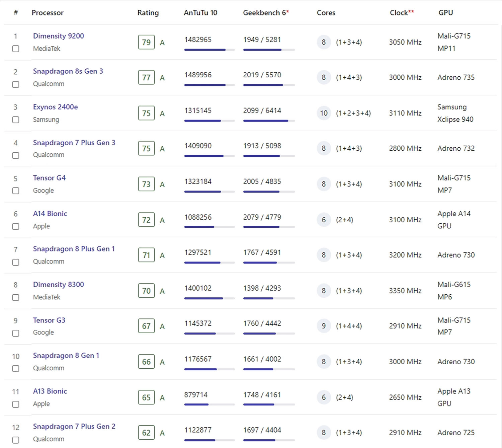The height and width of the screenshot is (448, 502).
Task: Select the A13 Bionic checkbox
Action: [x=16, y=404]
